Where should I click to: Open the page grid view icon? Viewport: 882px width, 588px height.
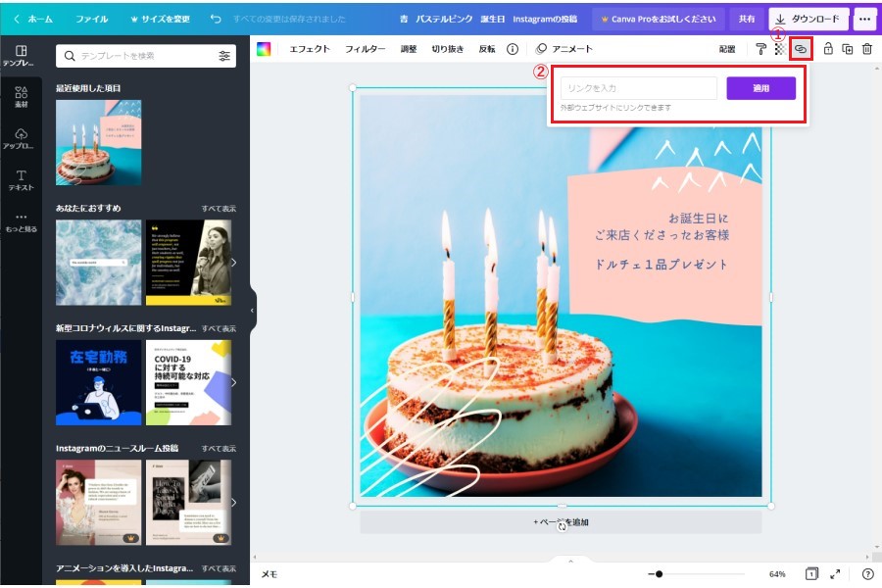tap(812, 574)
